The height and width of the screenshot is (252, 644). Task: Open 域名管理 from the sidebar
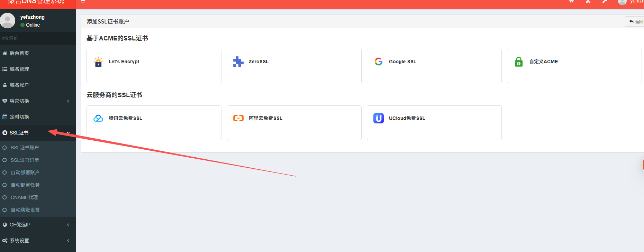pyautogui.click(x=19, y=69)
